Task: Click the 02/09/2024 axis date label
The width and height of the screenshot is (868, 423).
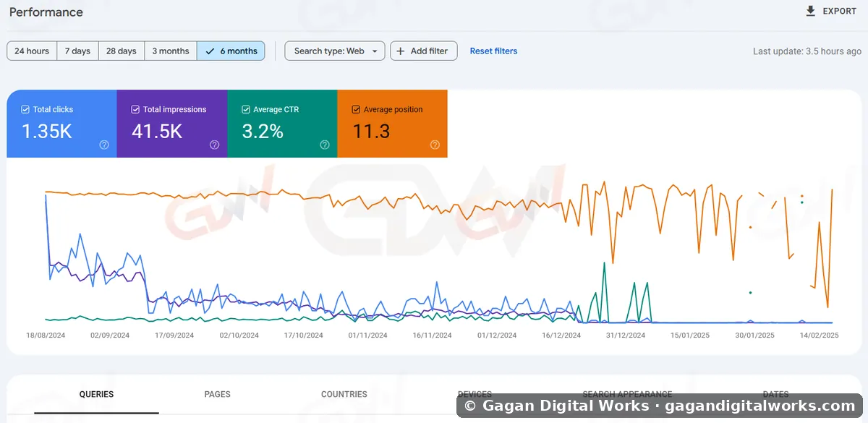Action: (110, 336)
